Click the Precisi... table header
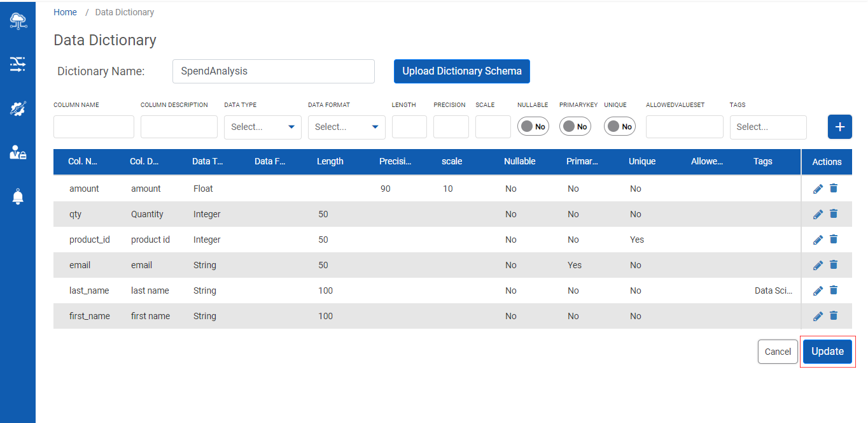Image resolution: width=868 pixels, height=423 pixels. tap(396, 161)
